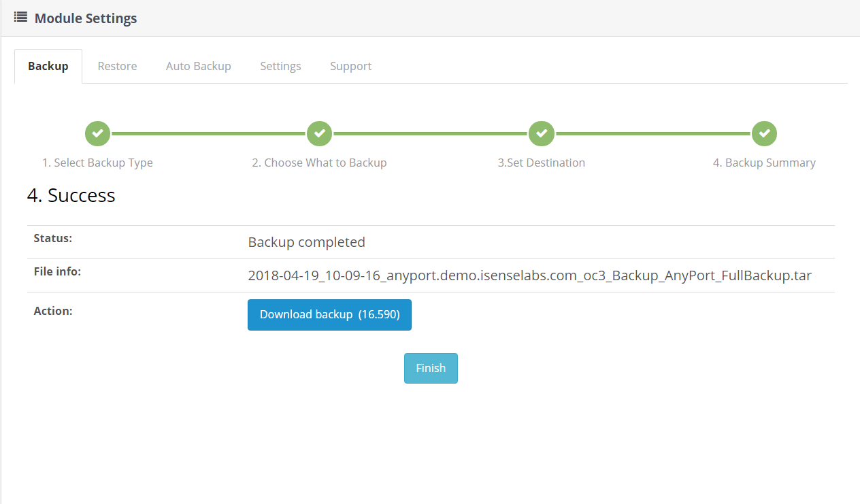This screenshot has height=504, width=860.
Task: Click the 'Module Settings' panel title
Action: [86, 18]
